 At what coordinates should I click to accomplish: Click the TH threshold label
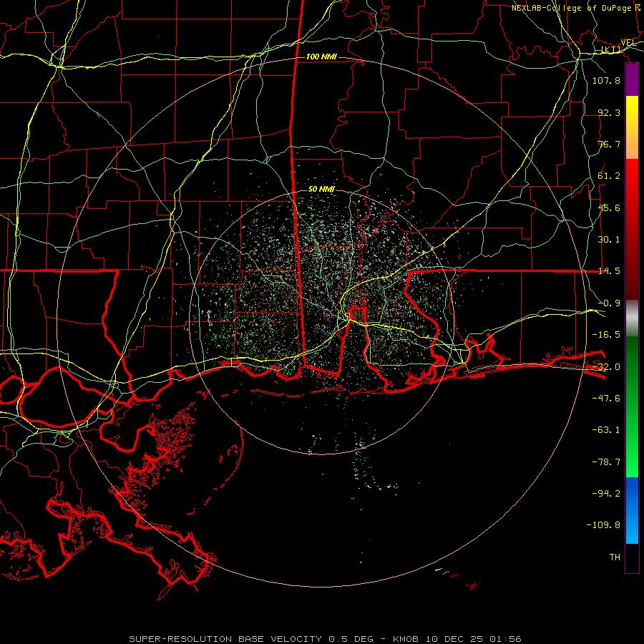(x=615, y=557)
